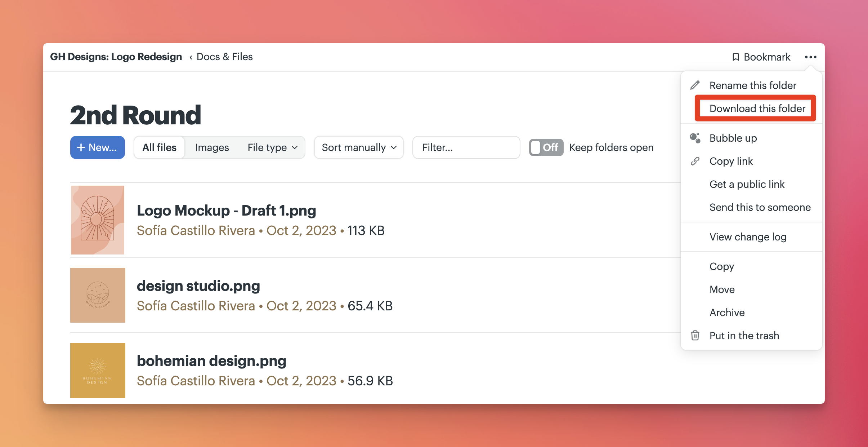868x447 pixels.
Task: Toggle the Keep folders open switch
Action: pyautogui.click(x=546, y=147)
